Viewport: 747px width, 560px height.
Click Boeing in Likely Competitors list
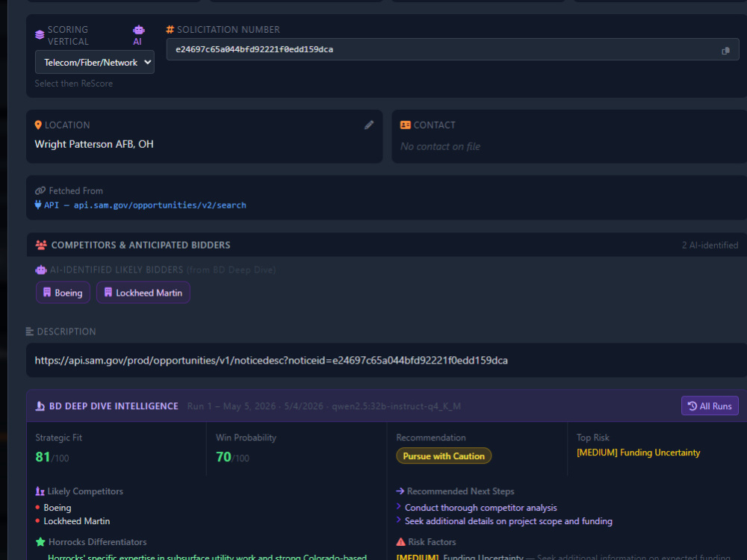(58, 508)
